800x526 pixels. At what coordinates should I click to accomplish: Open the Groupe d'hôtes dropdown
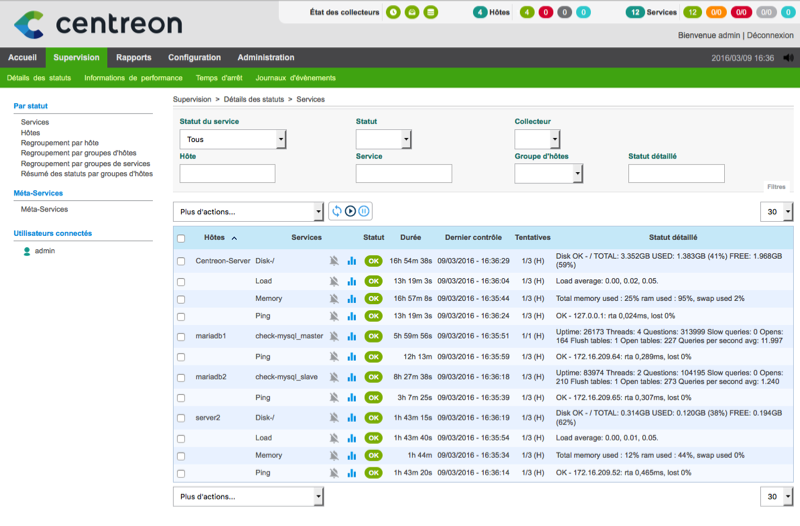(548, 174)
